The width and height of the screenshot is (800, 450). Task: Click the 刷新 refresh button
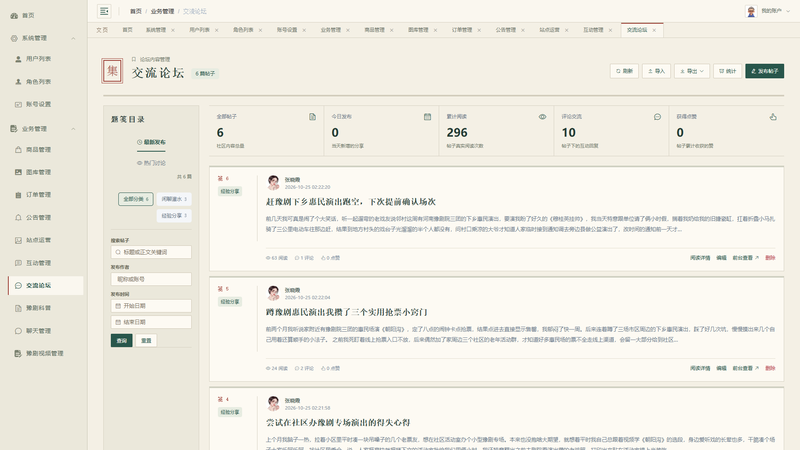tap(624, 71)
